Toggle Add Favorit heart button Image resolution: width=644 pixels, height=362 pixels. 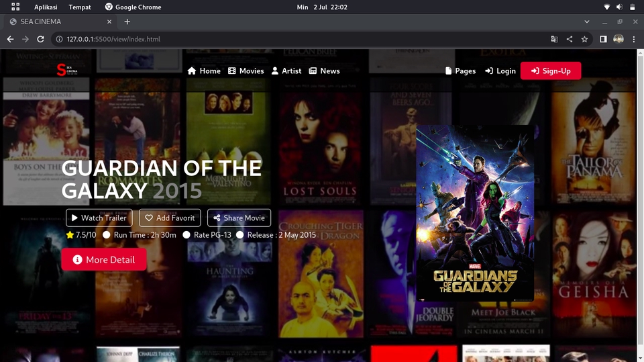[170, 218]
